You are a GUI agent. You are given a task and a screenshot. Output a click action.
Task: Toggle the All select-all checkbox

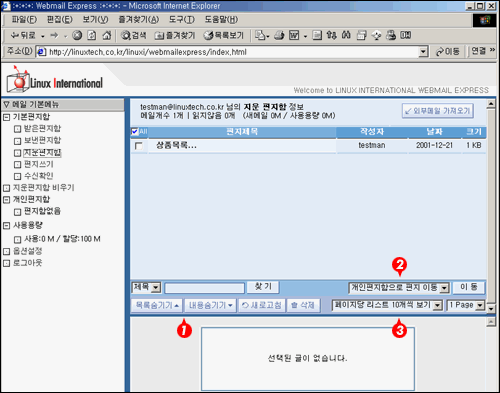click(135, 132)
